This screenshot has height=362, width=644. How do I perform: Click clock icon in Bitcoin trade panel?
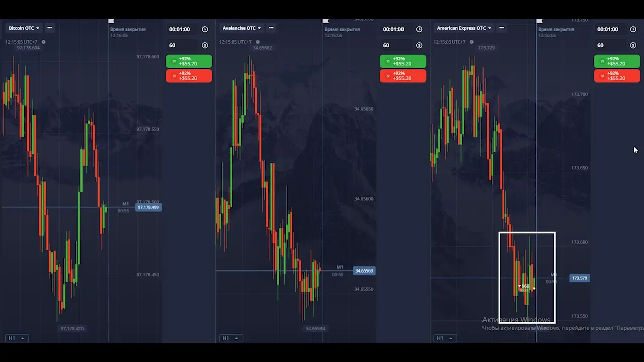click(x=205, y=29)
